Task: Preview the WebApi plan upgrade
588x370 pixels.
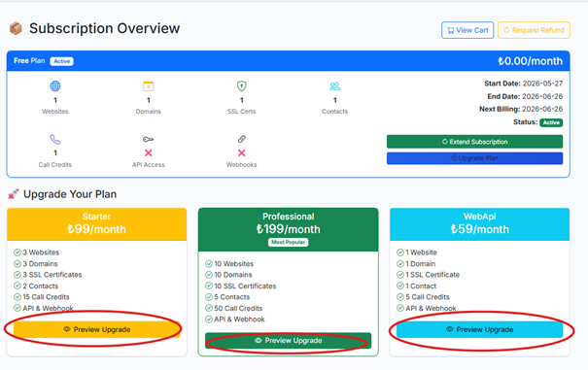Action: pyautogui.click(x=479, y=329)
